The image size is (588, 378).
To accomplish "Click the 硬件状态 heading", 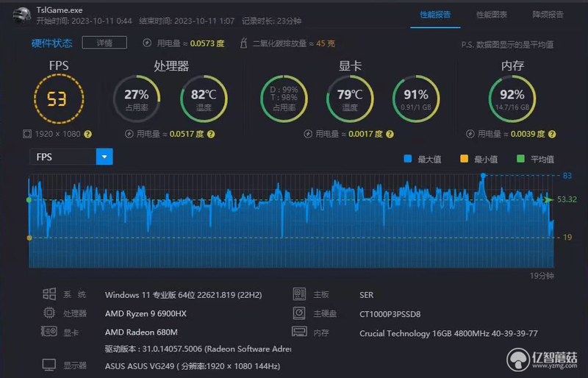I will click(x=51, y=43).
